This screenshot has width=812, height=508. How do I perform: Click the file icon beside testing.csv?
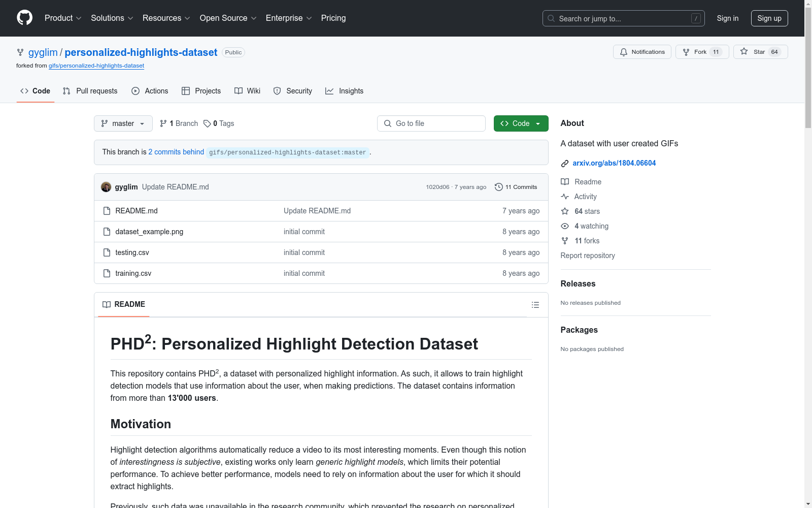point(107,252)
